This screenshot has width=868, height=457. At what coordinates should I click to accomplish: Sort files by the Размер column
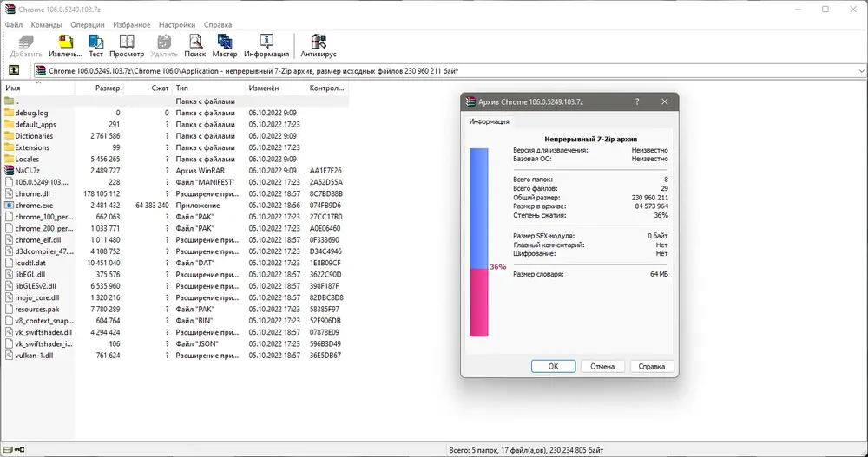point(99,88)
